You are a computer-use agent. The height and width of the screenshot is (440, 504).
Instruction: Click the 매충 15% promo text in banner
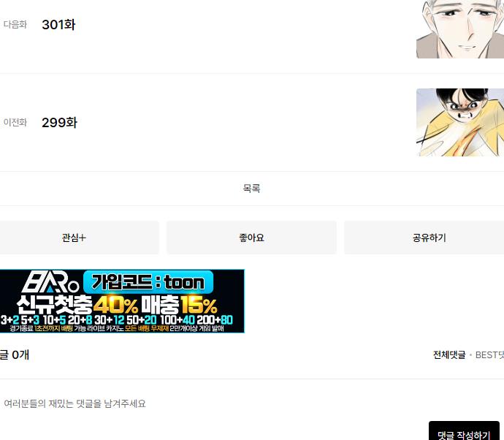click(180, 305)
